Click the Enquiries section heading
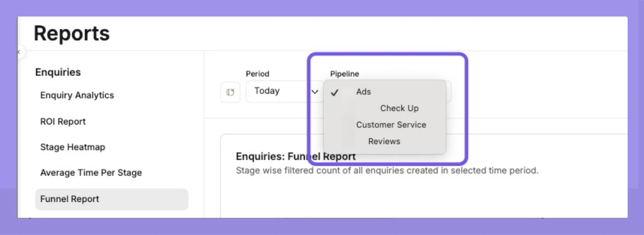Viewport: 644px width, 235px height. coord(58,72)
